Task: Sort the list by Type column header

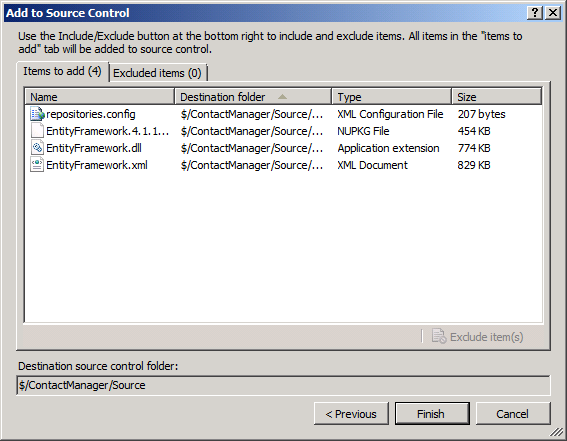Action: pyautogui.click(x=391, y=97)
